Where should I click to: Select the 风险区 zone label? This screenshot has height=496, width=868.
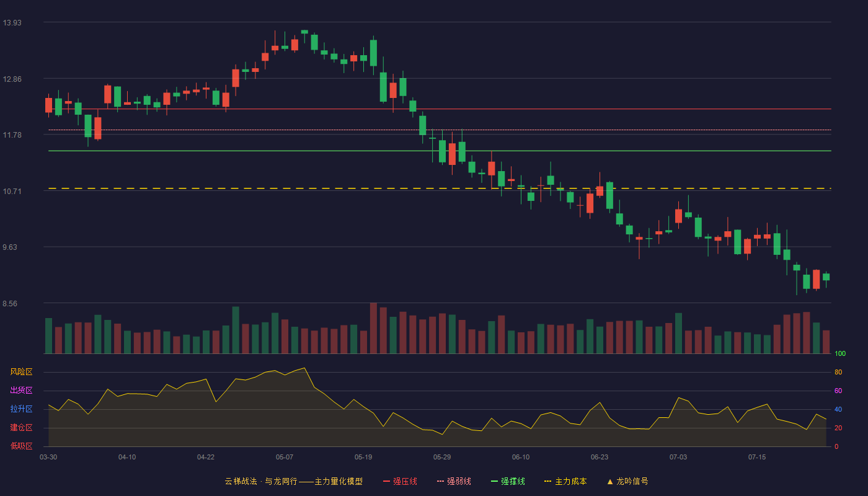coord(21,372)
